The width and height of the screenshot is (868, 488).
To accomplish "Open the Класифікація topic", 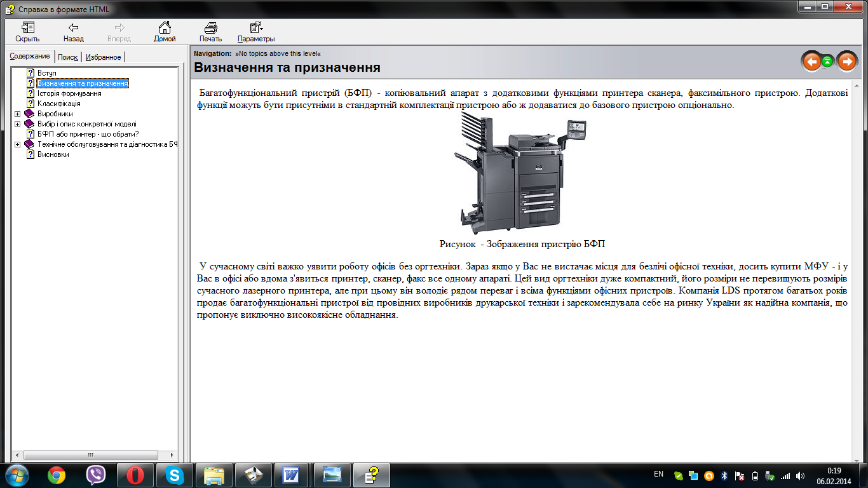I will tap(58, 104).
